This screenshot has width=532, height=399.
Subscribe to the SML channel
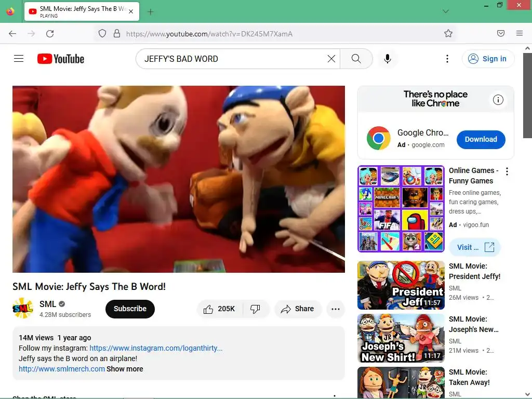(130, 309)
